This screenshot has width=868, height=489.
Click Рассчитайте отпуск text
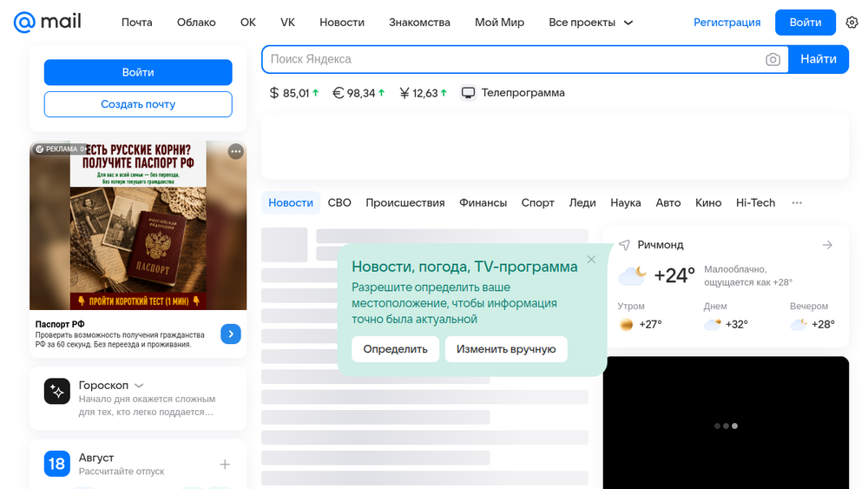click(122, 472)
